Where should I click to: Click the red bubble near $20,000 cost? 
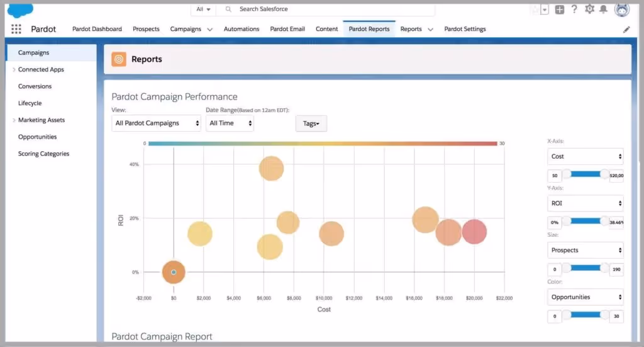coord(474,232)
